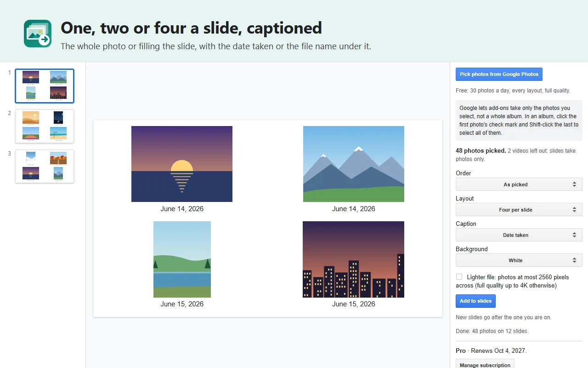Click the sunset over sea photo

point(182,164)
